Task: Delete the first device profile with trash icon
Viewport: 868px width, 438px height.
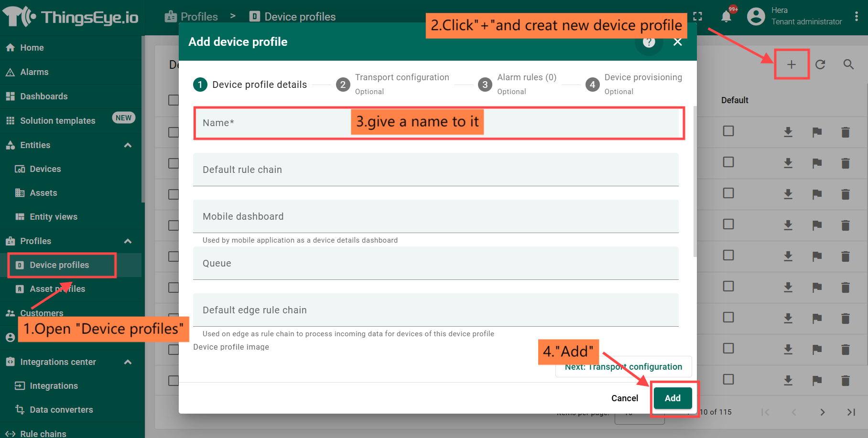Action: point(846,132)
